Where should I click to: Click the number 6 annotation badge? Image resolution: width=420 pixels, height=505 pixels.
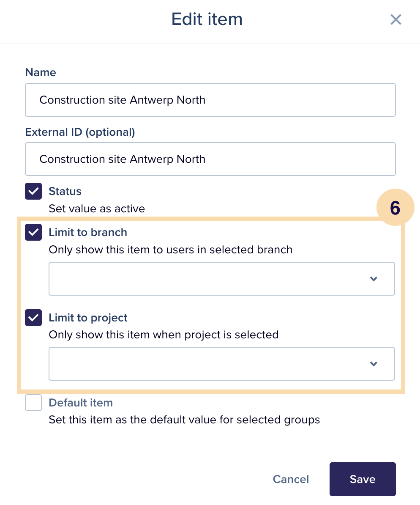point(395,207)
